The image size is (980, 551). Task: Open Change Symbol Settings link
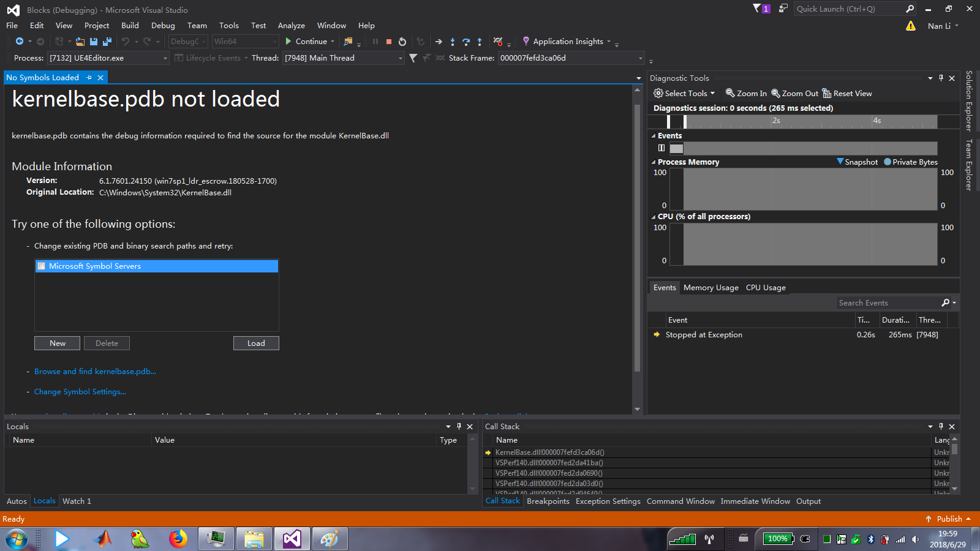pos(80,391)
